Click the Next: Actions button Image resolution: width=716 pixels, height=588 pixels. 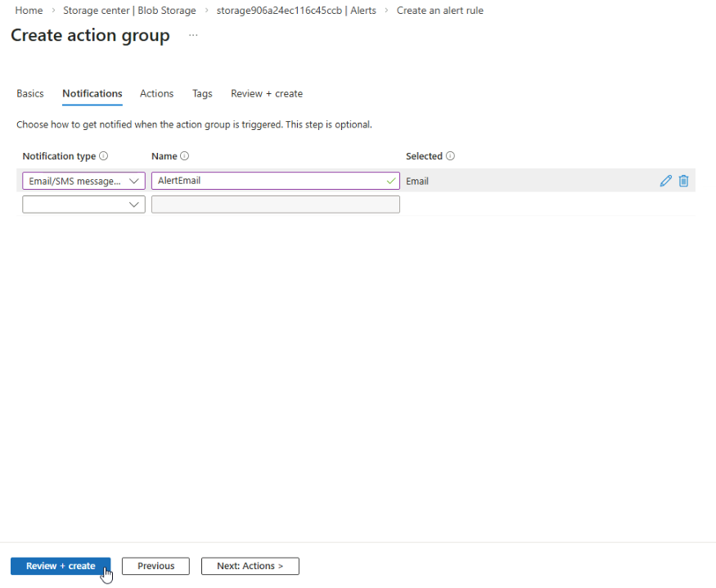click(x=250, y=566)
